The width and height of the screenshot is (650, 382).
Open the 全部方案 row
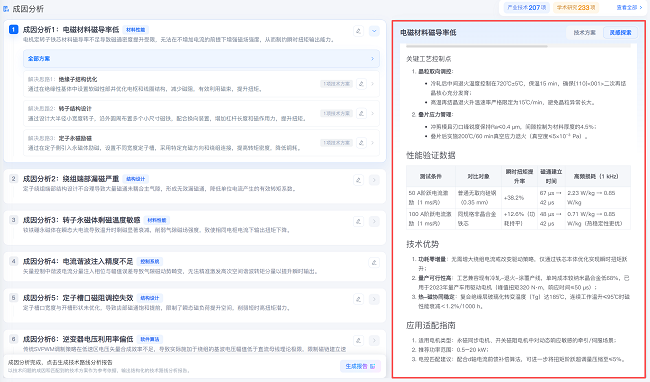point(201,59)
